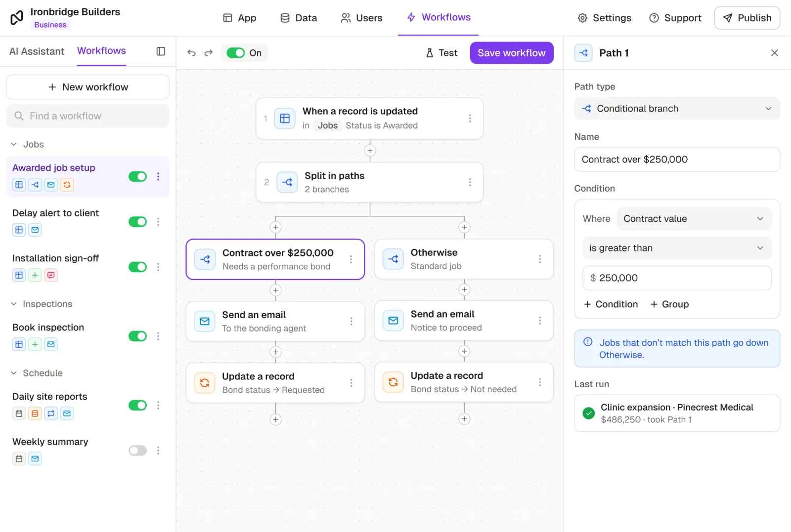
Task: Open the Contract value field dropdown
Action: click(x=694, y=219)
